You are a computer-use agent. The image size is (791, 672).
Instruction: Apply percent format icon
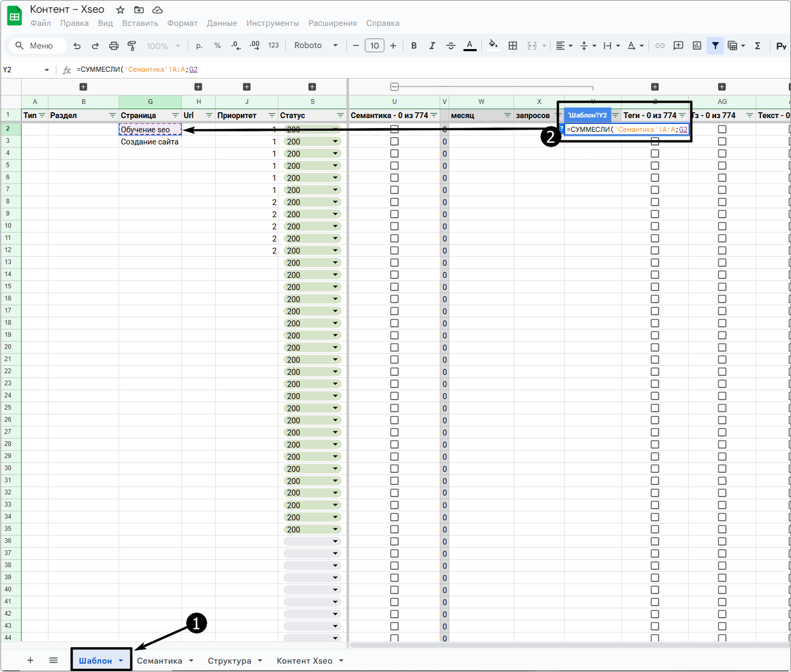click(217, 46)
